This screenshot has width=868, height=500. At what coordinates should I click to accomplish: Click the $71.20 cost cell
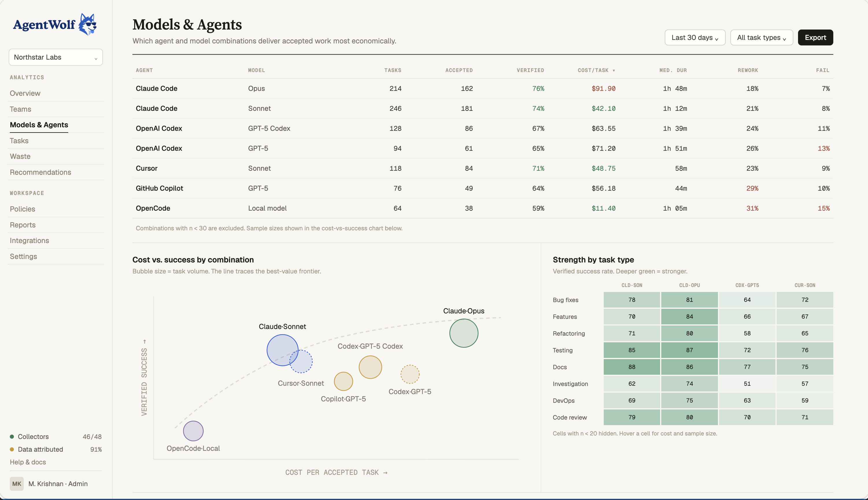click(x=603, y=148)
